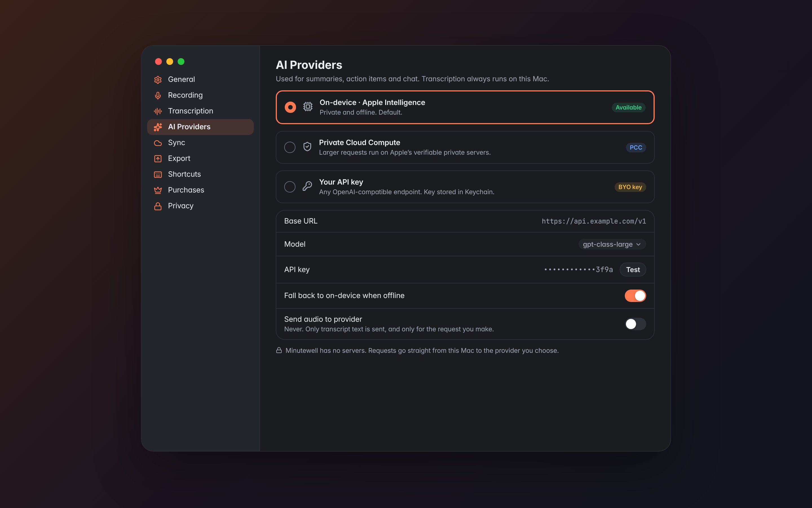Open the Transcription settings section

tap(200, 111)
